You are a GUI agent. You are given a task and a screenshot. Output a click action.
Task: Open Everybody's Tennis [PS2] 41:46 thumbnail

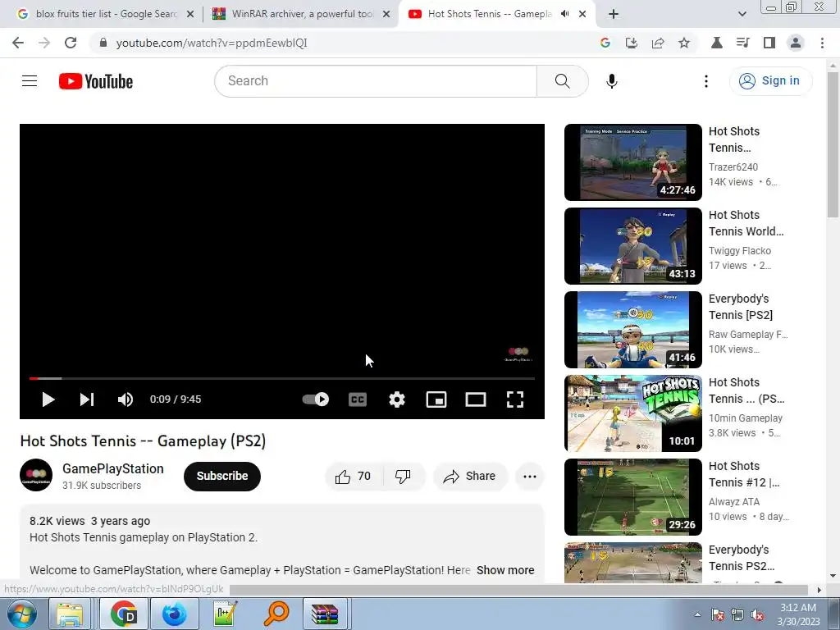(x=633, y=330)
